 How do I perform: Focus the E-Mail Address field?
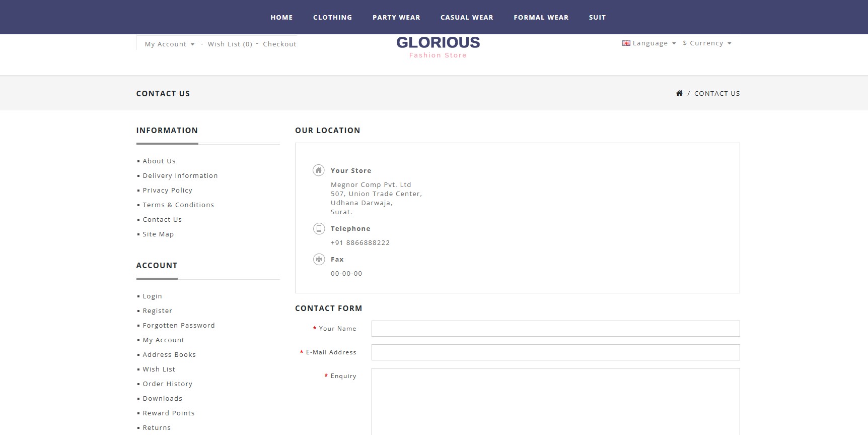556,352
